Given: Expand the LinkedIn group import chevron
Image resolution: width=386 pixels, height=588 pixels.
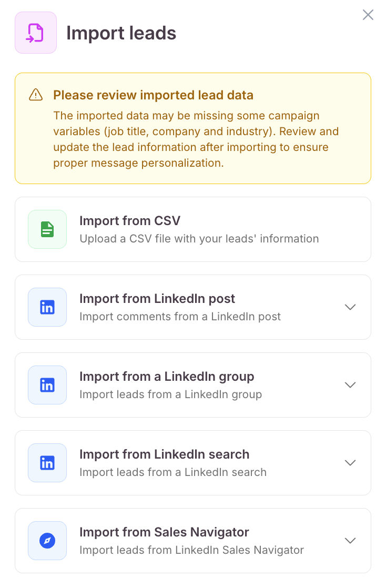Looking at the screenshot, I should (x=350, y=385).
